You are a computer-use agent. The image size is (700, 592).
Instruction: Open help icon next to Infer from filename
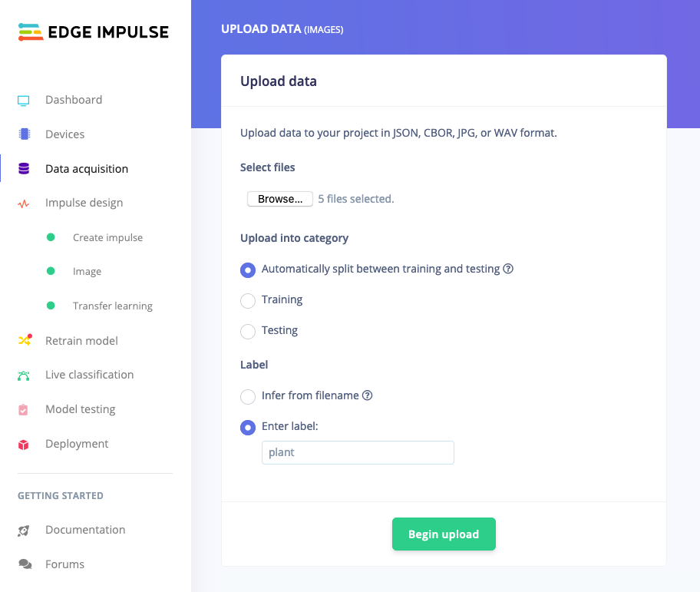point(367,395)
